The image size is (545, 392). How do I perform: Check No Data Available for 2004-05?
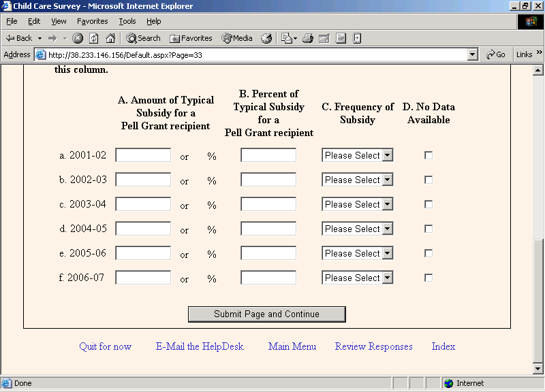click(429, 229)
